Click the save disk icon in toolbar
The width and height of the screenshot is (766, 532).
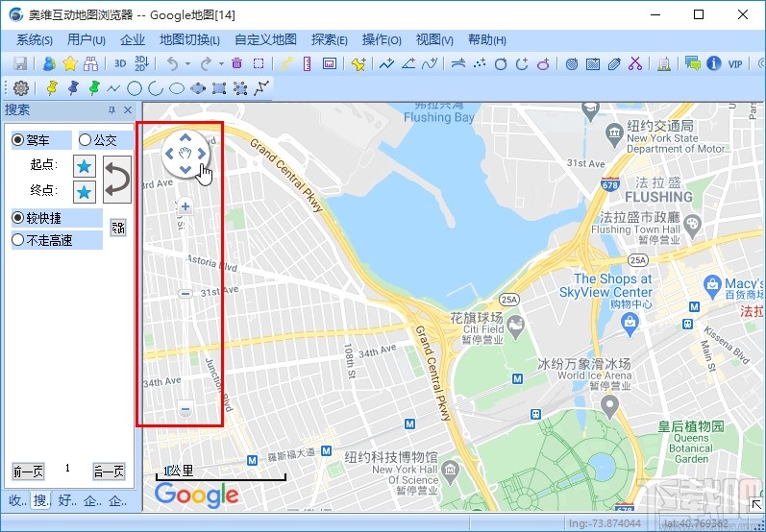(x=20, y=63)
